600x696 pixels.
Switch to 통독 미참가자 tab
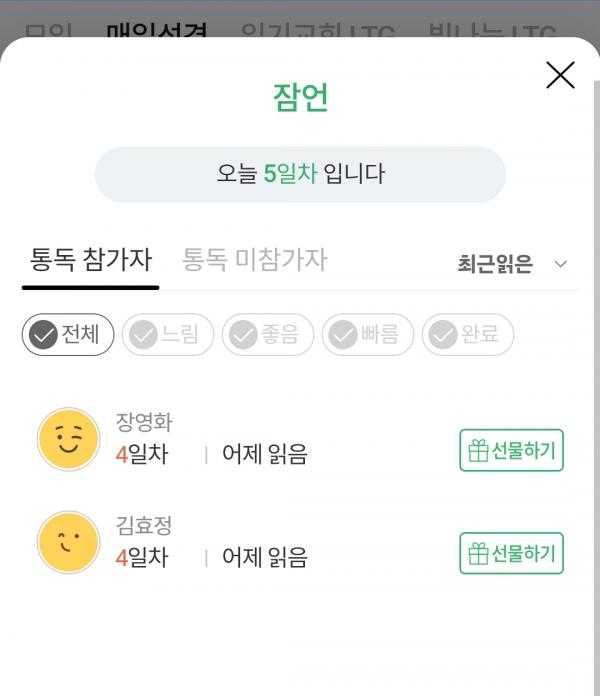[x=254, y=260]
